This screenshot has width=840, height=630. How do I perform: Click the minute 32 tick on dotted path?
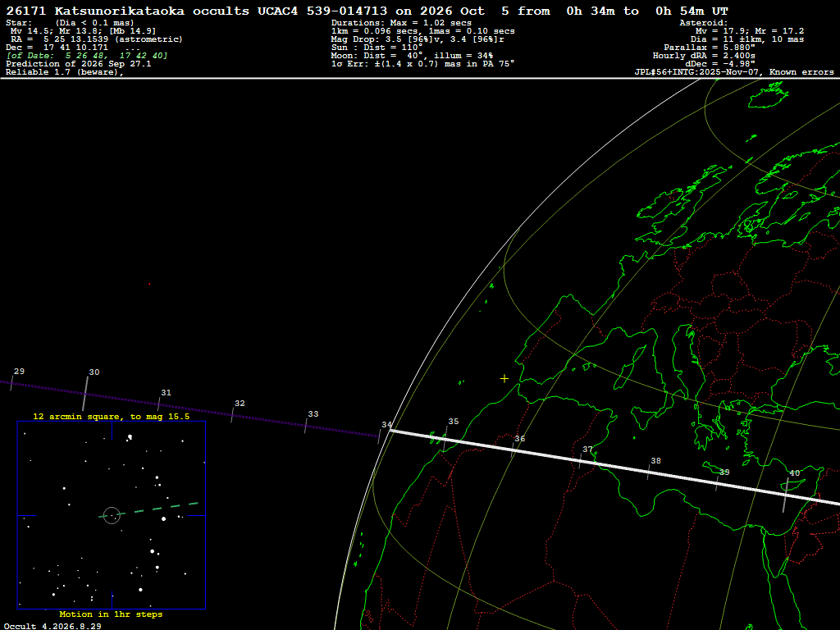coord(232,414)
